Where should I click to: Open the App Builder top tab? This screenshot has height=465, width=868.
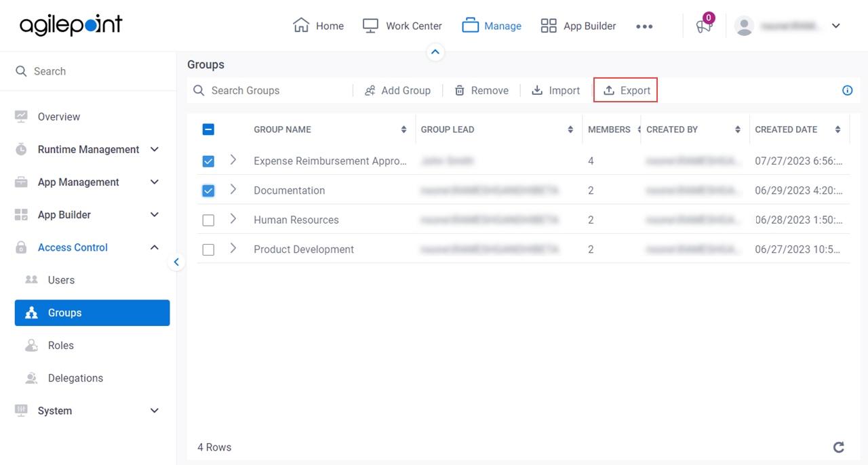578,26
